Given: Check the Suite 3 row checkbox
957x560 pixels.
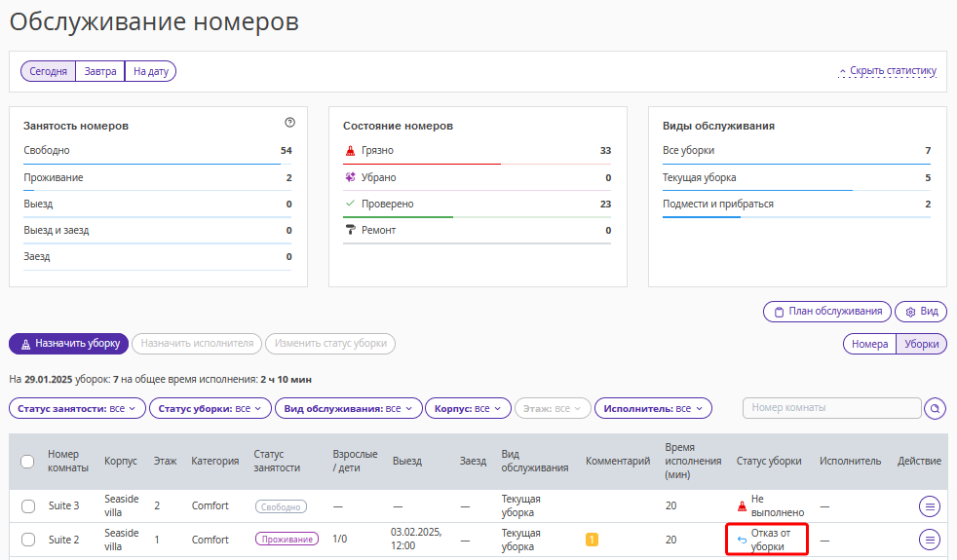Looking at the screenshot, I should (28, 505).
